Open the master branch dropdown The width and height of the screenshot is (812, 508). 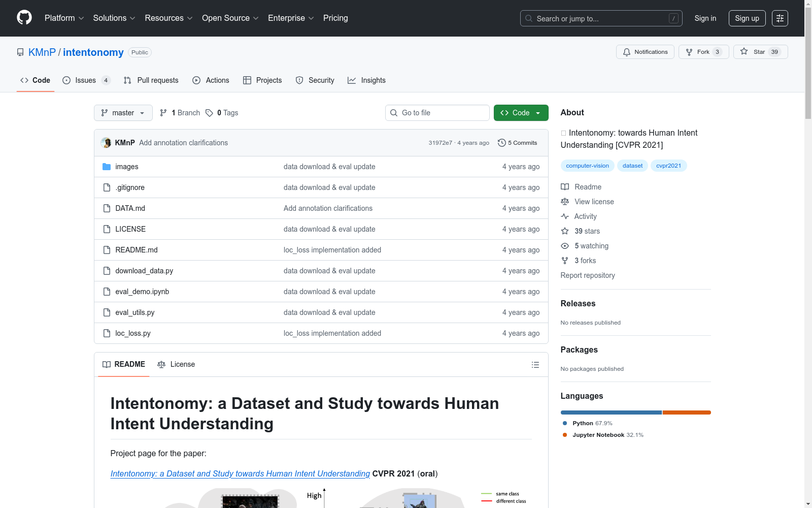[123, 113]
